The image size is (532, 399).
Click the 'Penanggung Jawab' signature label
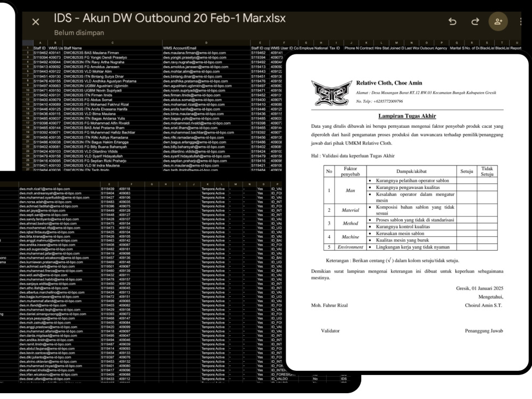(484, 331)
